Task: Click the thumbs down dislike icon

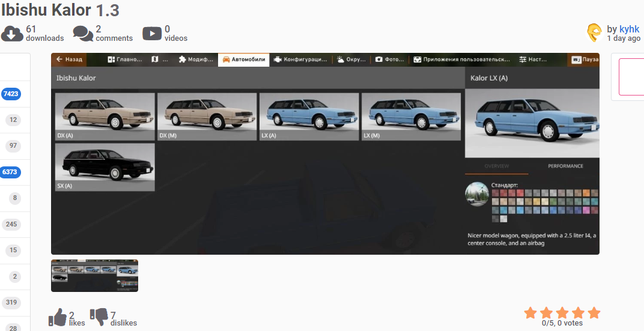Action: [99, 317]
